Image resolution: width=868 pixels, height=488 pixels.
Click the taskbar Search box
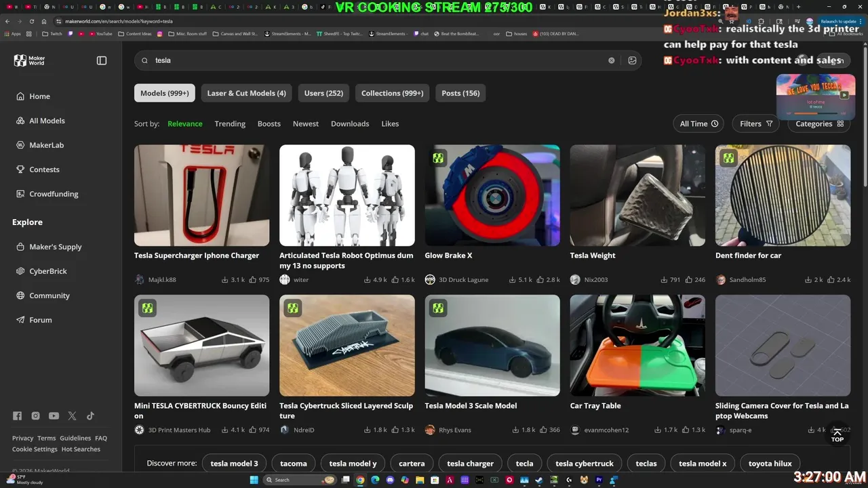point(300,480)
